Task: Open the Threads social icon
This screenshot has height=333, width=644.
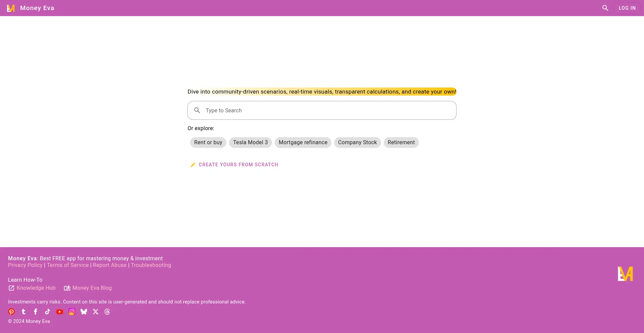Action: coord(107,312)
